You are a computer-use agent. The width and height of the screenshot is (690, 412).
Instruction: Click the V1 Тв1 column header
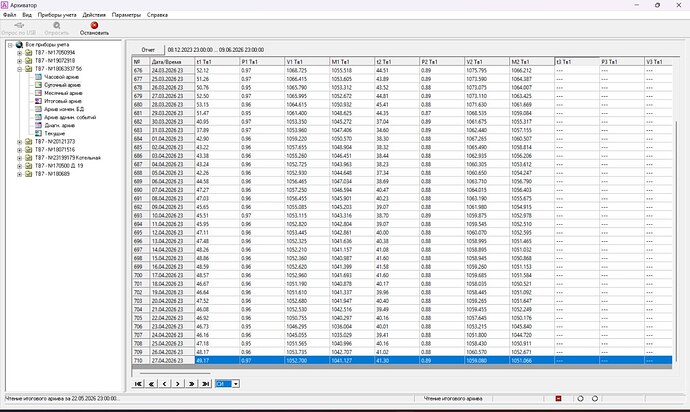[307, 62]
